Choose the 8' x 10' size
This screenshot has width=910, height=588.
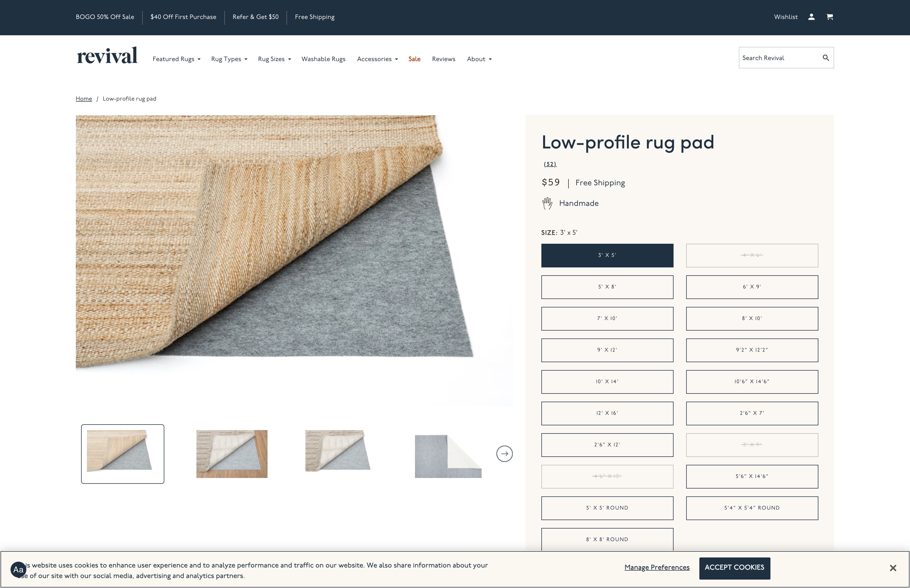[751, 318]
